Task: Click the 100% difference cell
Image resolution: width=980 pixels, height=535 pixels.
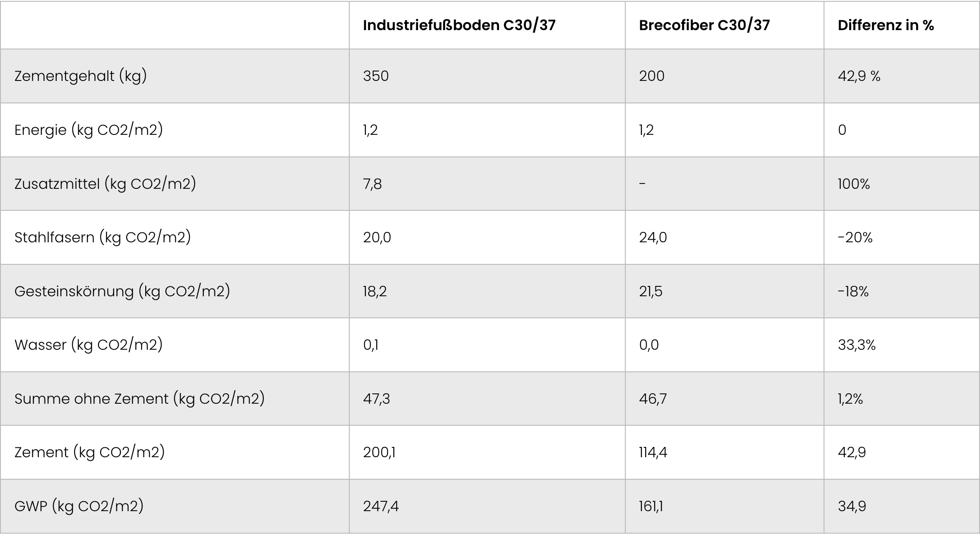Action: (x=854, y=184)
